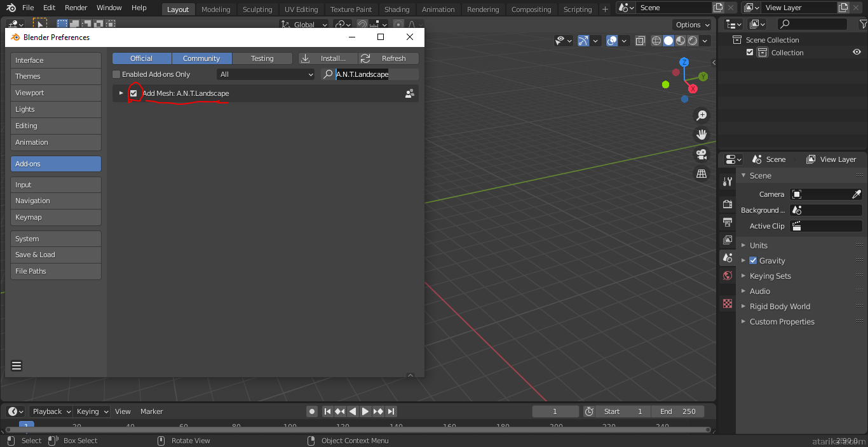Open the View Layer properties tab
868x447 pixels.
(728, 240)
